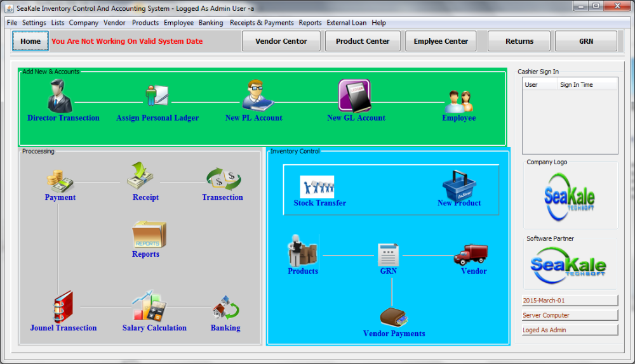Open the Reports folder icon
Screen dimensions: 635x364
[x=149, y=235]
